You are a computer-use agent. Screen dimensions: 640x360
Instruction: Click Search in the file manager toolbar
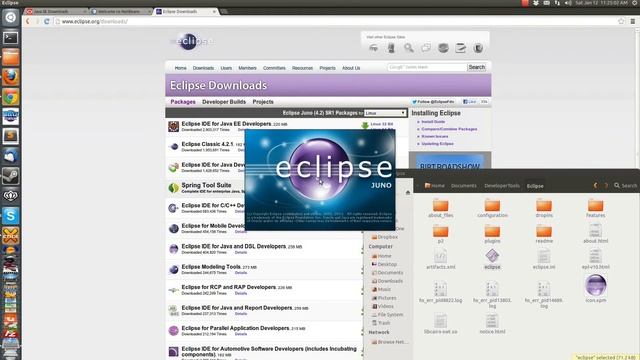[x=626, y=186]
